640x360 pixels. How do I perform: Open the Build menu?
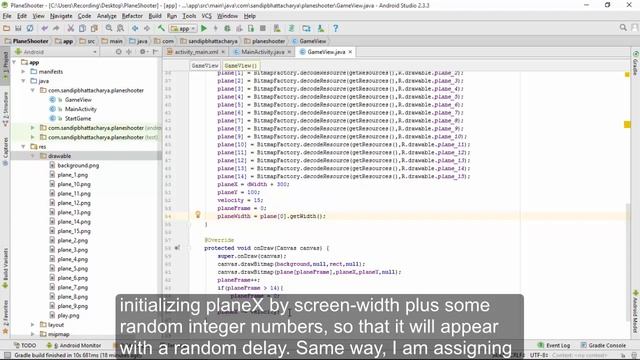(x=155, y=16)
